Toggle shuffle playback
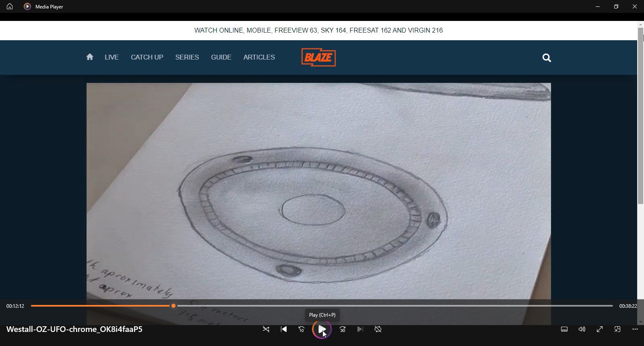 pyautogui.click(x=266, y=329)
